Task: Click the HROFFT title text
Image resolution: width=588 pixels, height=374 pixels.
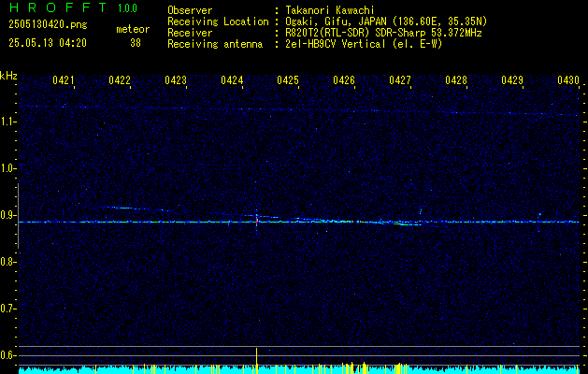Action: pyautogui.click(x=58, y=7)
